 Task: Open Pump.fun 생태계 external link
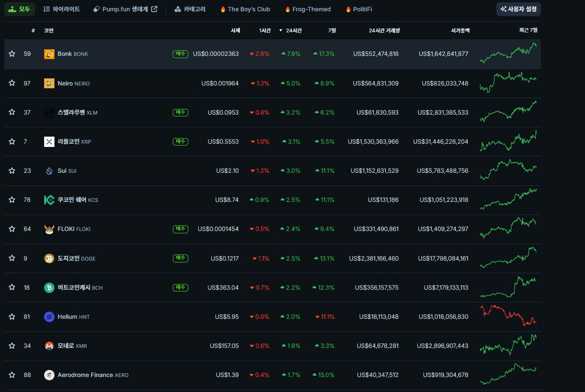(x=125, y=9)
